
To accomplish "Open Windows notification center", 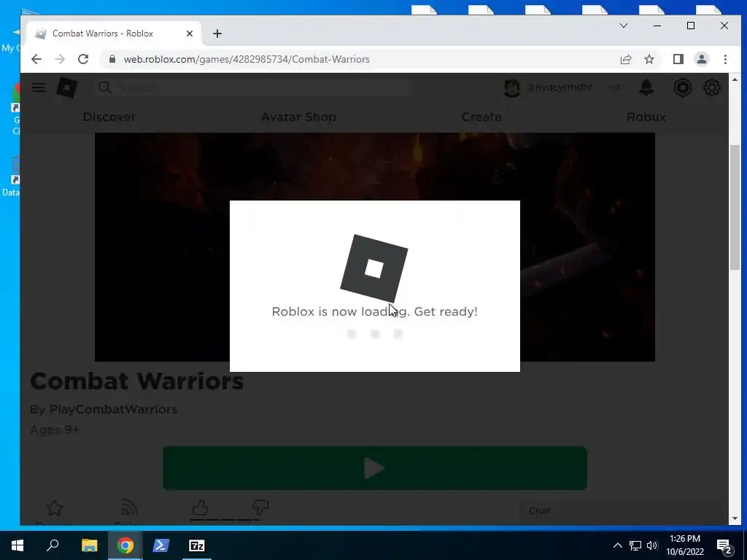I will click(x=724, y=545).
